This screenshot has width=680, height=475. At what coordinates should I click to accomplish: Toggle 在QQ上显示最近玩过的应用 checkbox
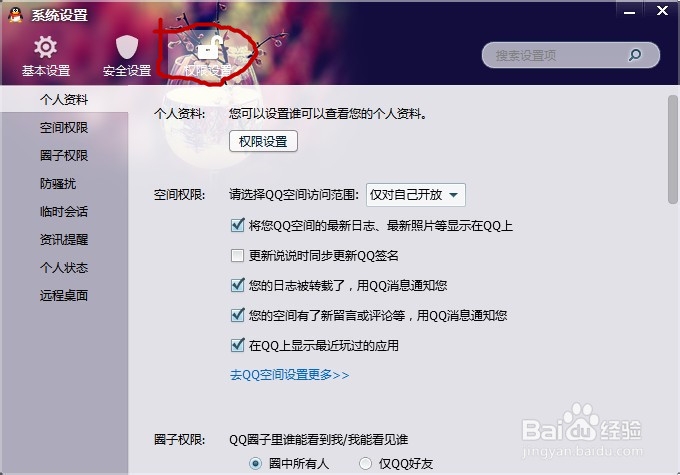click(237, 345)
